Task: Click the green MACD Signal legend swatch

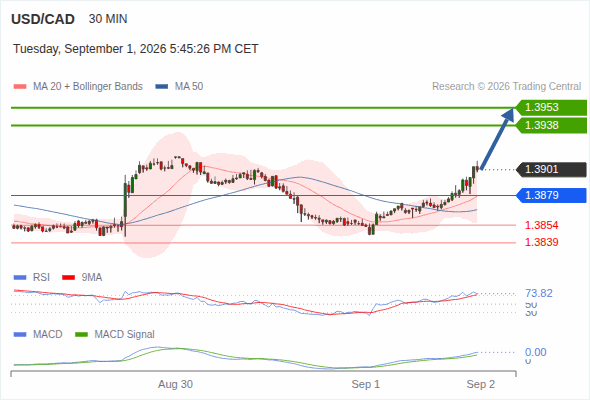Action: click(x=81, y=334)
